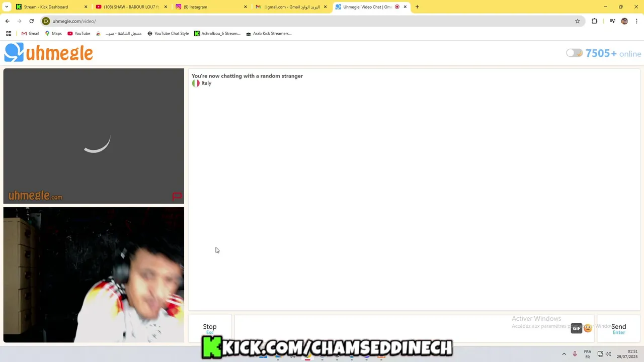This screenshot has width=644, height=362.
Task: Switch to the Gmail tab
Action: pos(292,7)
